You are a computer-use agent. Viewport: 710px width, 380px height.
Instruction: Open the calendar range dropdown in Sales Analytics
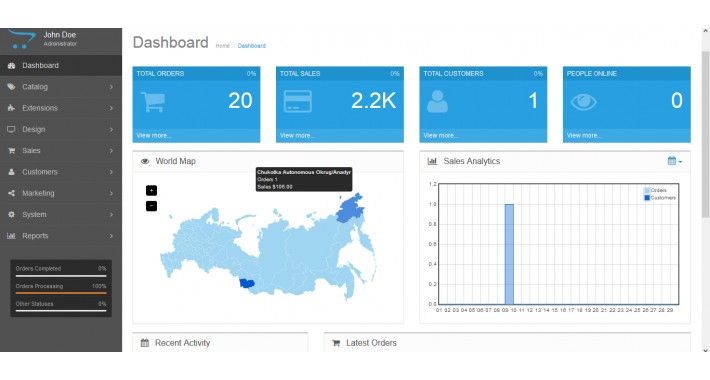tap(675, 161)
